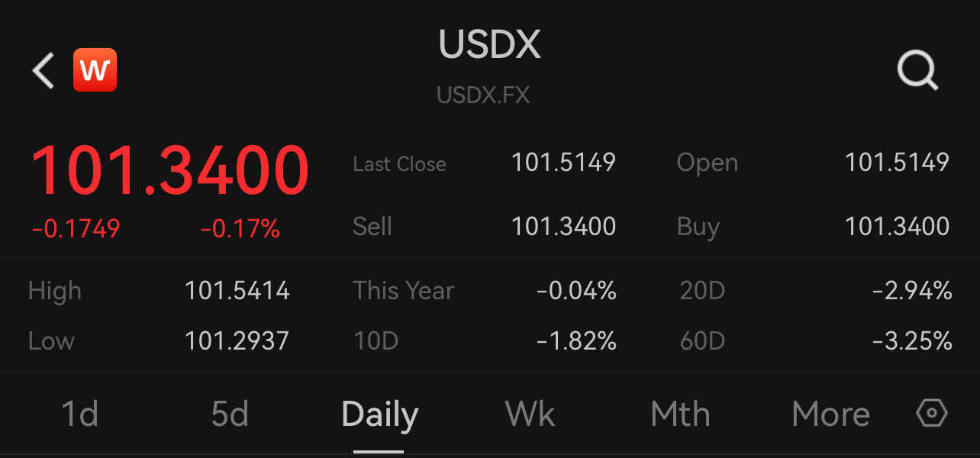Select the Daily chart tab
The image size is (980, 458).
(x=379, y=416)
